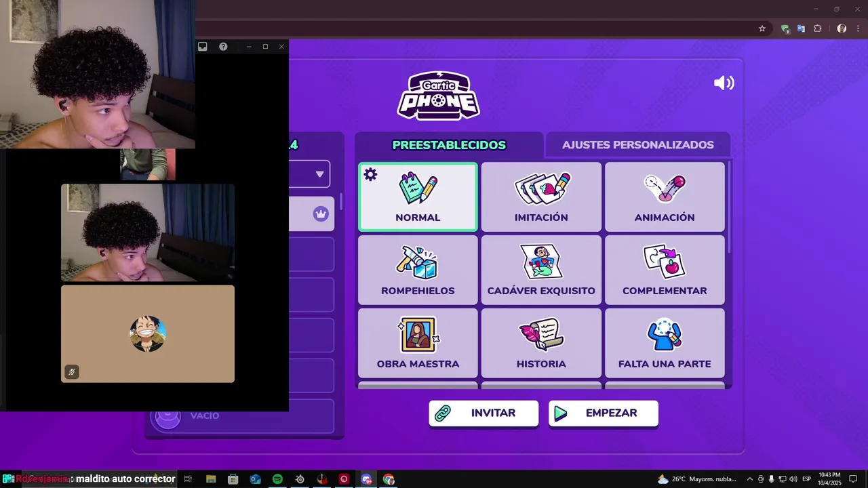
Task: Select the Luffy avatar participant tile
Action: point(148,333)
